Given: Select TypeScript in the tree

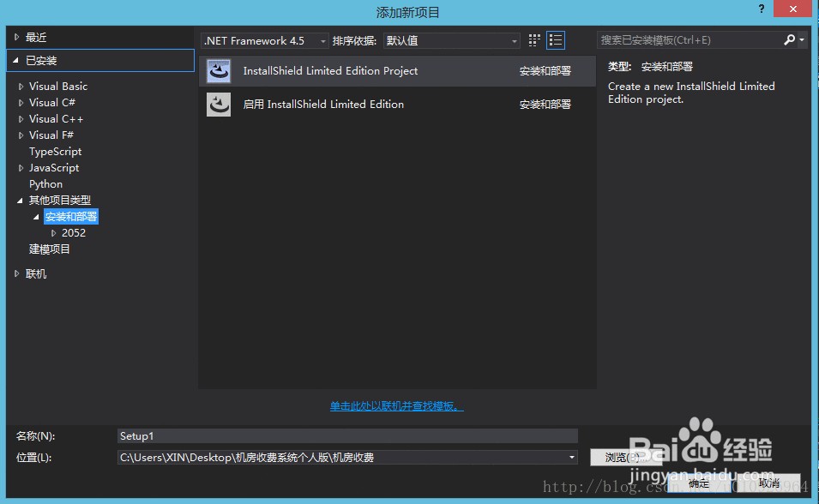Looking at the screenshot, I should (x=56, y=152).
